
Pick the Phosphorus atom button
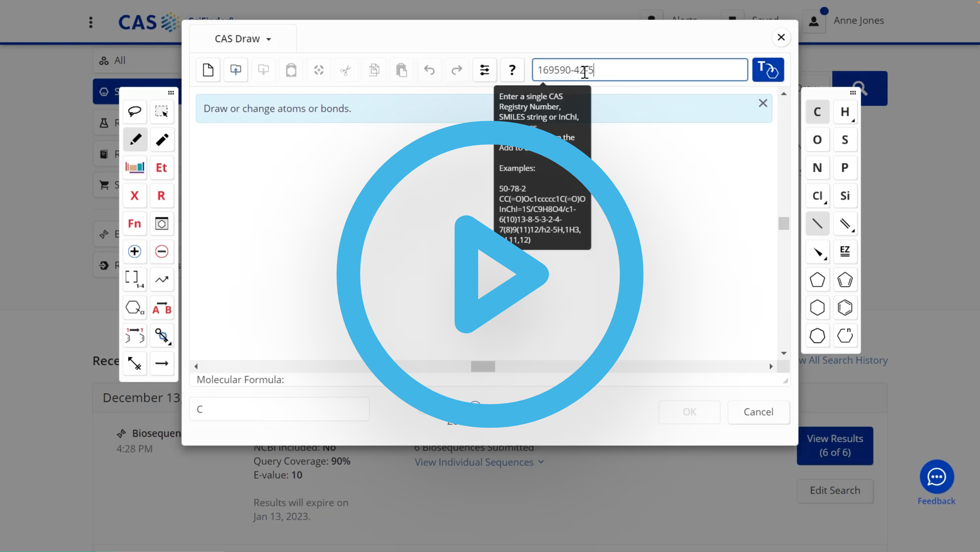[x=845, y=167]
